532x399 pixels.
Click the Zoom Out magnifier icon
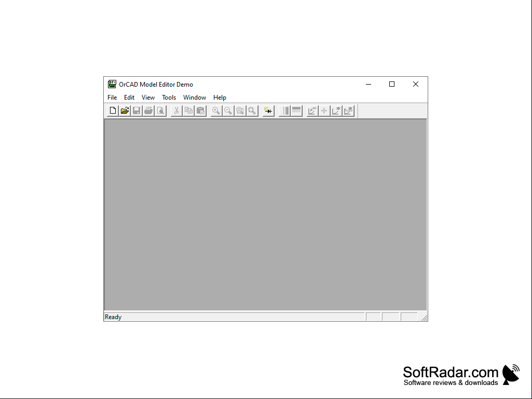[x=228, y=111]
